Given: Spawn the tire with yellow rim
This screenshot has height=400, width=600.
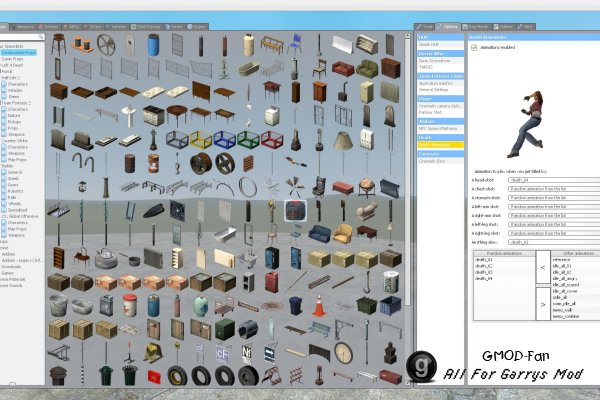Looking at the screenshot, I should pyautogui.click(x=177, y=376).
